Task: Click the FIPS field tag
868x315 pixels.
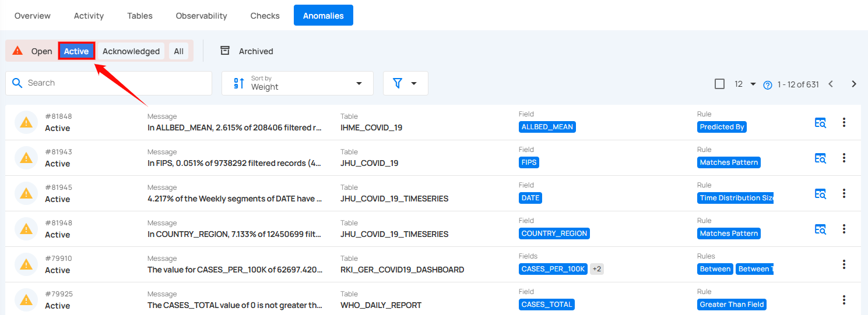Action: click(529, 162)
